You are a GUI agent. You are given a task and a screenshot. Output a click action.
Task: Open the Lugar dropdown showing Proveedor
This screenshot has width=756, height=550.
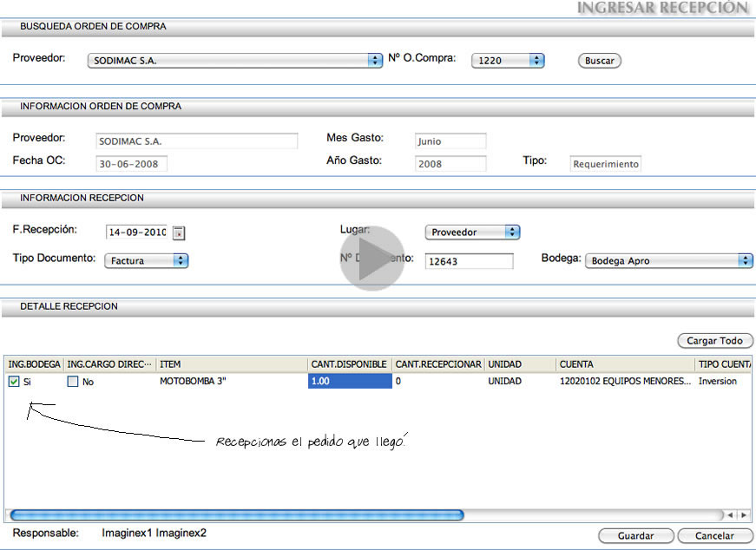point(472,232)
